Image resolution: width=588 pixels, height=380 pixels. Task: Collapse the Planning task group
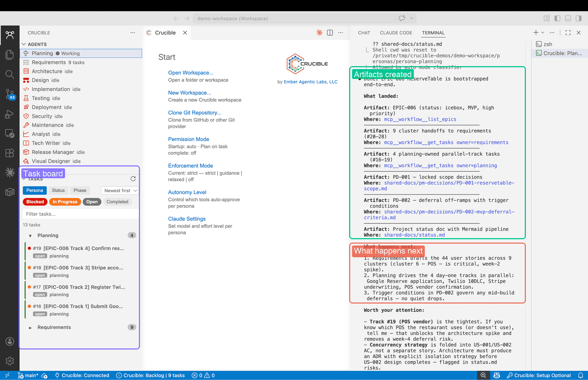coord(30,236)
